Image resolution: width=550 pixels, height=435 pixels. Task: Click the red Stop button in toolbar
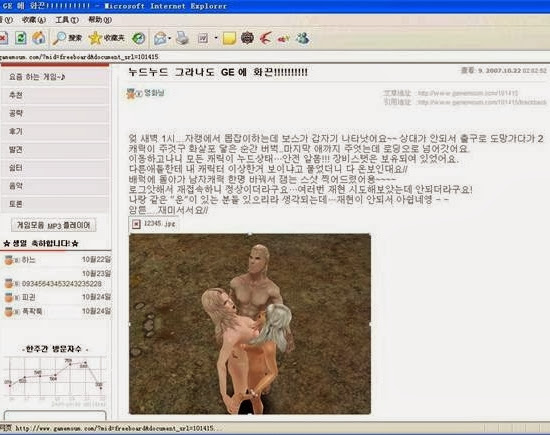3,38
